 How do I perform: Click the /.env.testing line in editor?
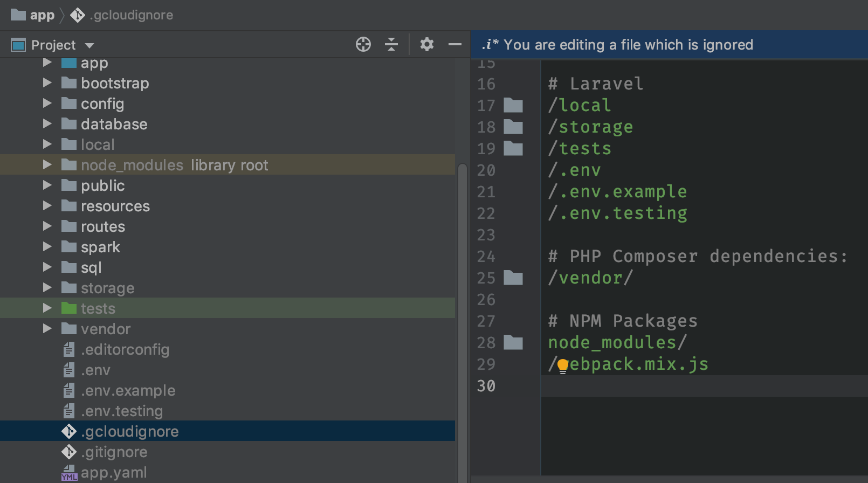[617, 213]
